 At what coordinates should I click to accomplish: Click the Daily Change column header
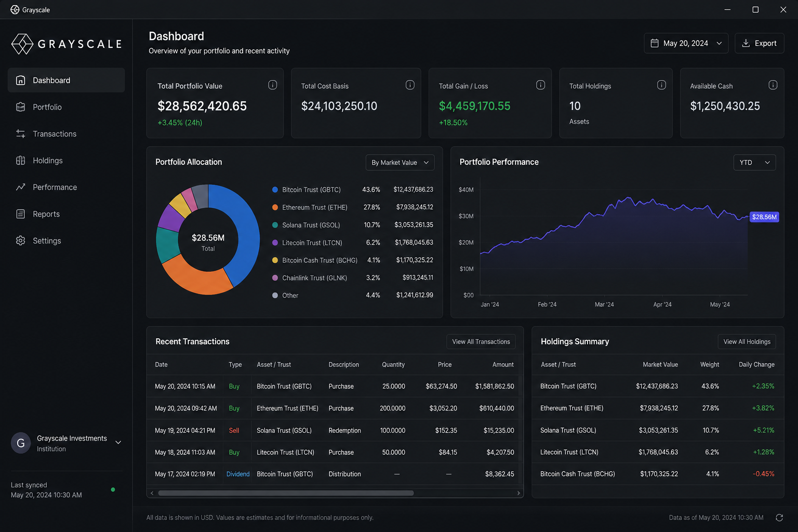click(x=756, y=364)
